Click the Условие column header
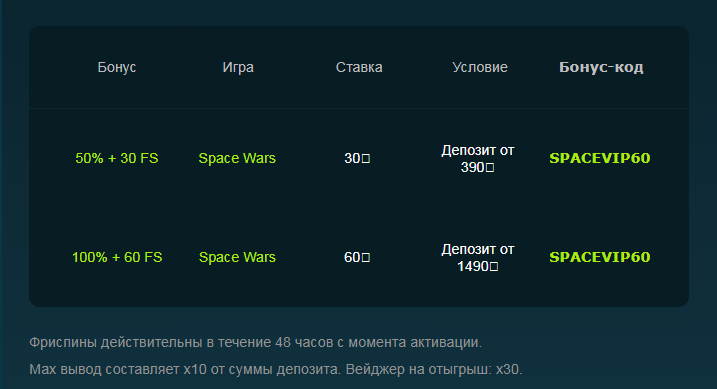 tap(480, 67)
